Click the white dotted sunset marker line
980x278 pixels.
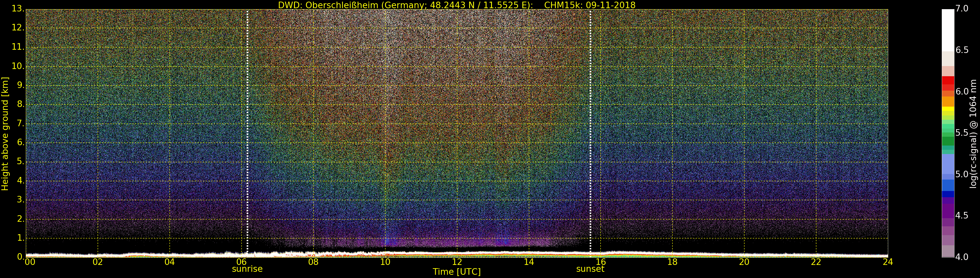pos(590,130)
